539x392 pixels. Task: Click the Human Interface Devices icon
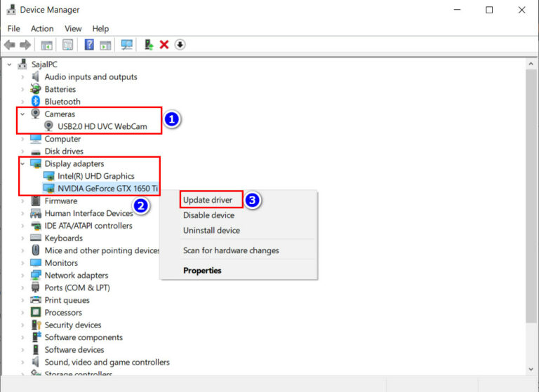click(36, 213)
